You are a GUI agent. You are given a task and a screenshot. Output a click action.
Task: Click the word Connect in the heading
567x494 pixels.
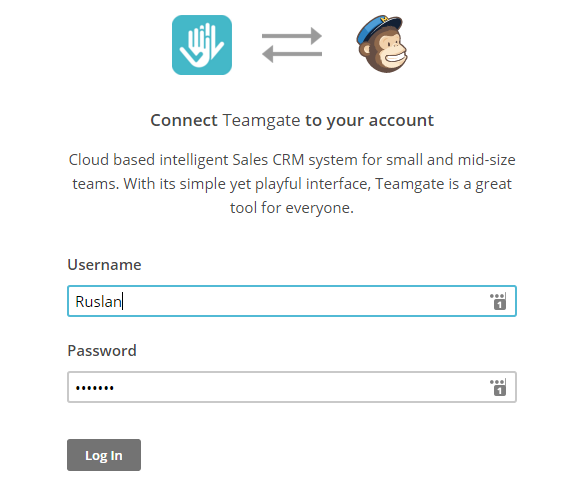184,120
